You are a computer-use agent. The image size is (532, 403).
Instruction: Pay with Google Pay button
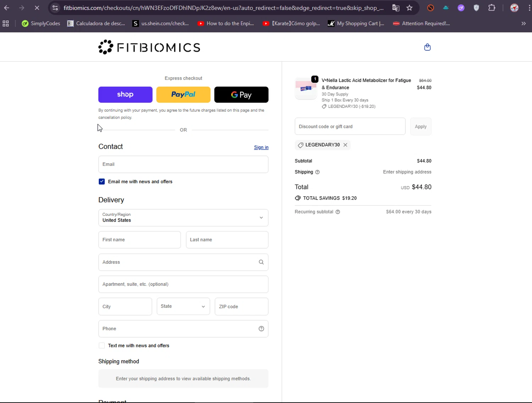click(x=241, y=94)
